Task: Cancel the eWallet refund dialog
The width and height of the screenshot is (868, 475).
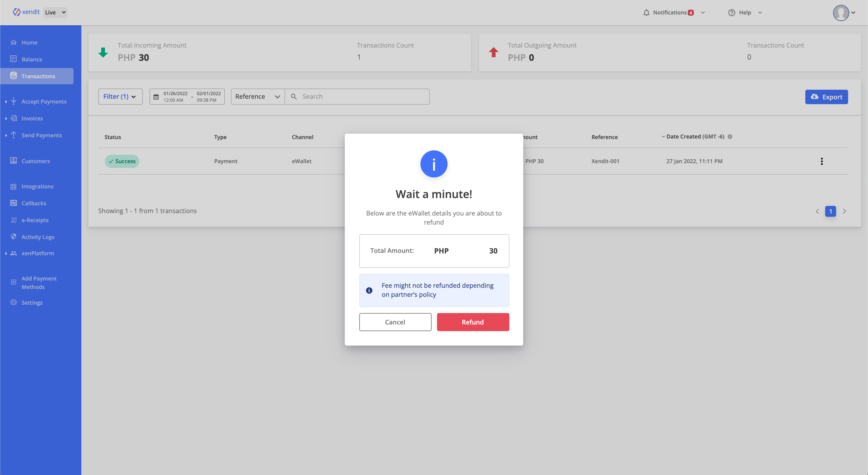Action: click(395, 322)
